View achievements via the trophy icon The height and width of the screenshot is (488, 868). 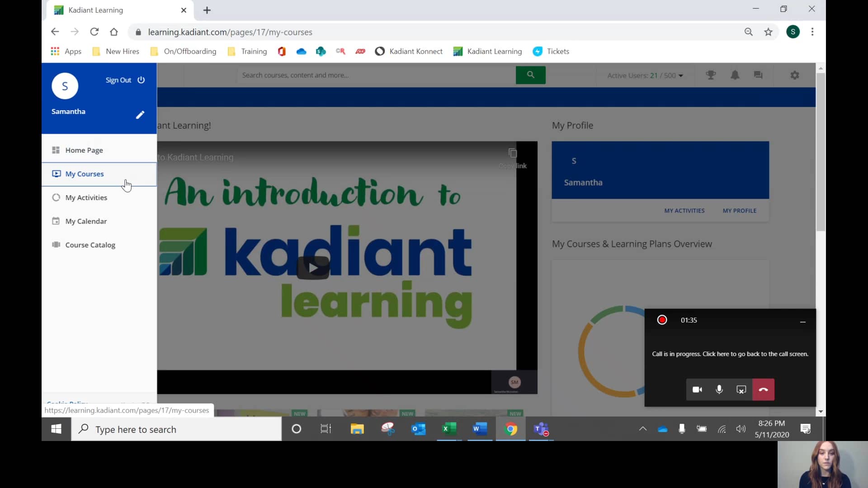(711, 75)
